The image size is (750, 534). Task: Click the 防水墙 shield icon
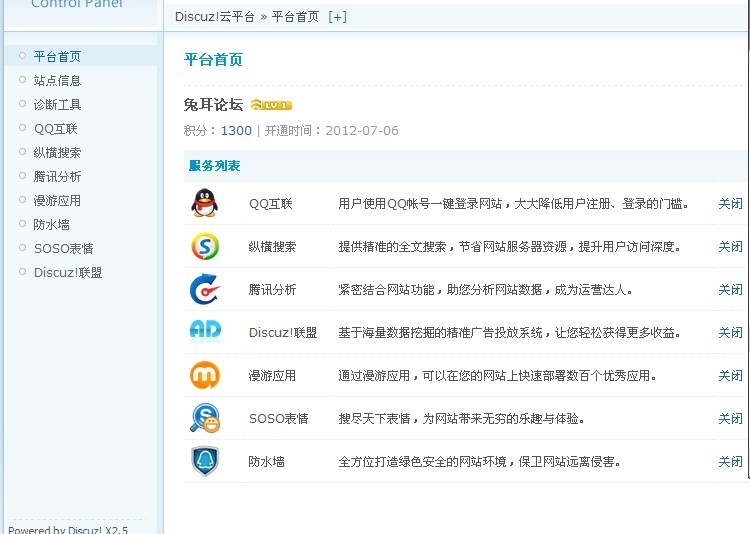coord(205,461)
